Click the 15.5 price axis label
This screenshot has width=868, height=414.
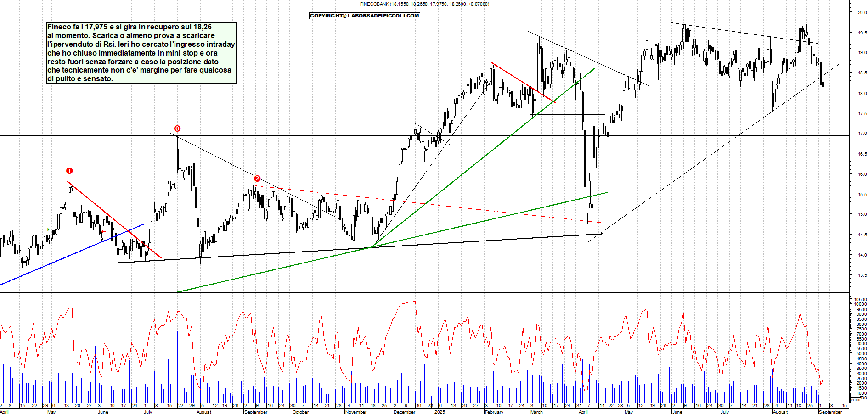point(862,195)
